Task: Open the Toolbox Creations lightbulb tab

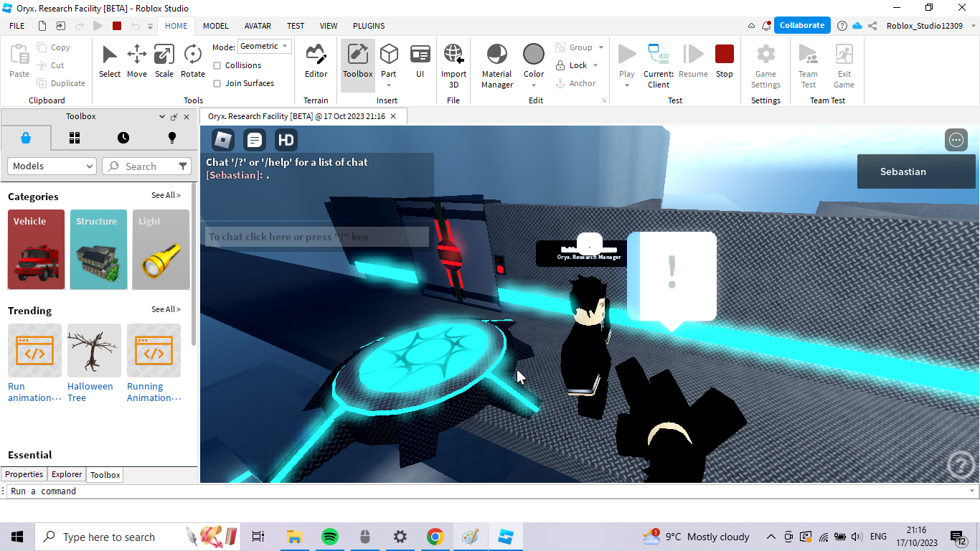Action: (172, 138)
